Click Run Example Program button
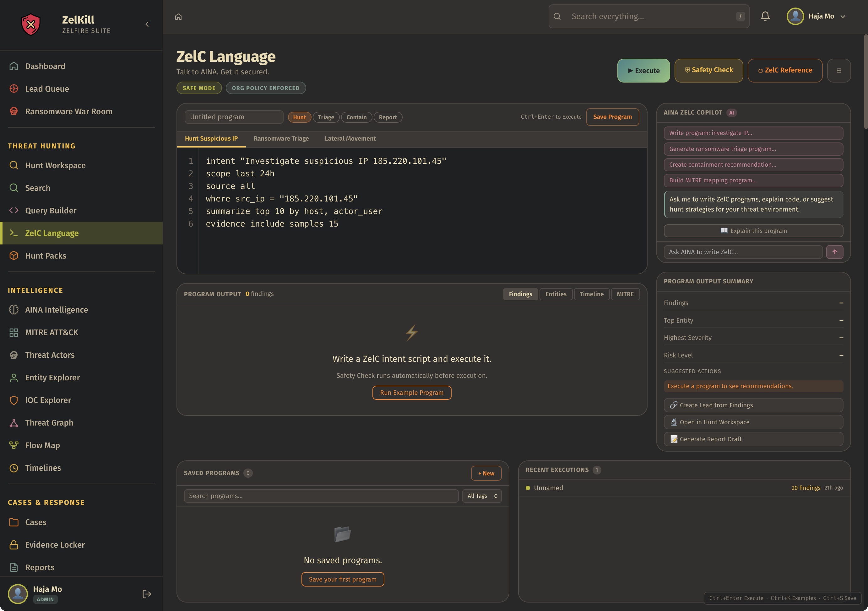 (411, 393)
